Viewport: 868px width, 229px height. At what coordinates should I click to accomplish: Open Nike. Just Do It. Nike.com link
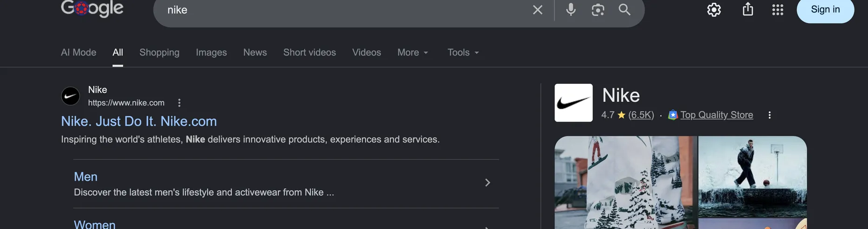coord(139,122)
